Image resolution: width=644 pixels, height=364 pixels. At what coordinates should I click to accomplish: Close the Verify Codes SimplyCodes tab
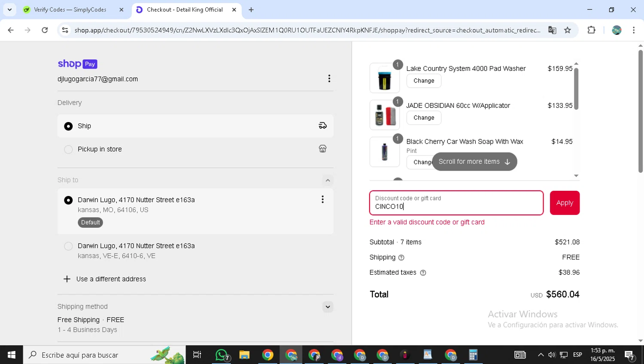(x=122, y=9)
